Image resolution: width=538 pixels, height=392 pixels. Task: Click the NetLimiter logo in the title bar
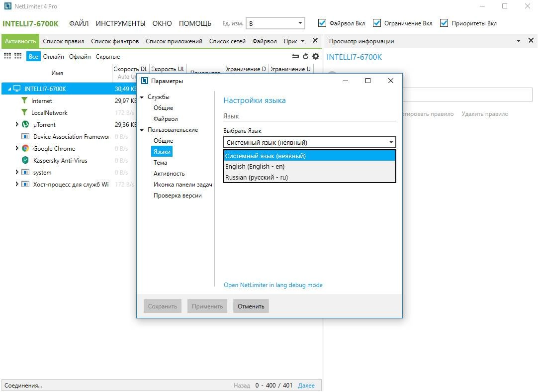pyautogui.click(x=7, y=6)
